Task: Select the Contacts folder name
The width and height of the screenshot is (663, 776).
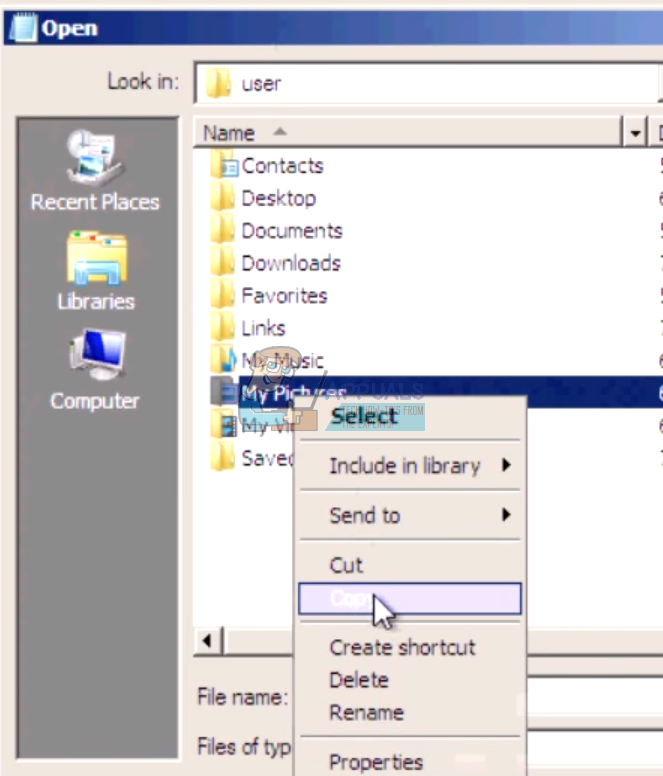Action: [283, 166]
